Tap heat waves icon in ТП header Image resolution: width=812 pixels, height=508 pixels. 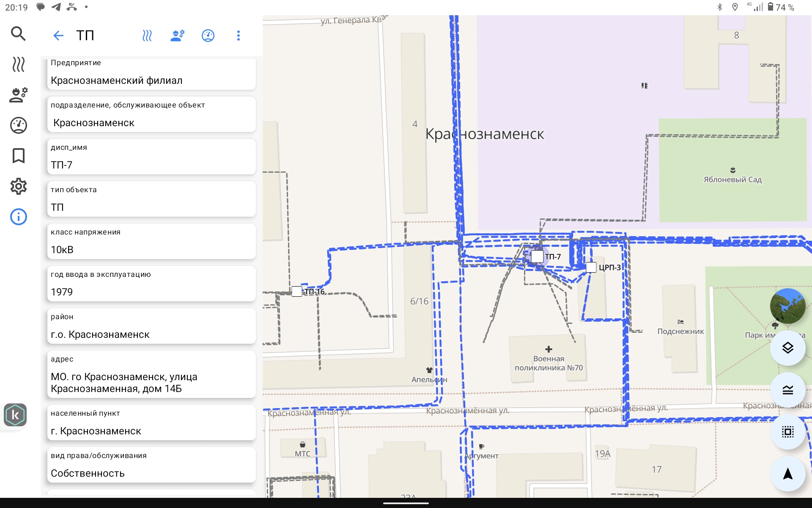pos(147,36)
